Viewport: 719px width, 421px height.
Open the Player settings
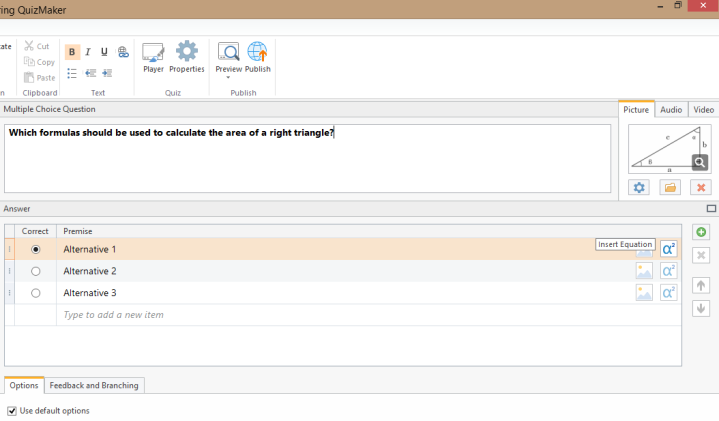[x=153, y=58]
